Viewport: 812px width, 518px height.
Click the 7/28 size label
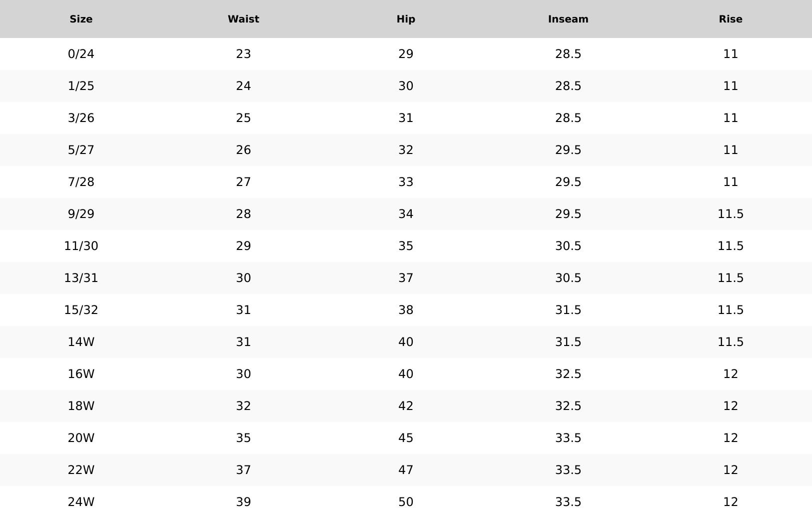[81, 182]
